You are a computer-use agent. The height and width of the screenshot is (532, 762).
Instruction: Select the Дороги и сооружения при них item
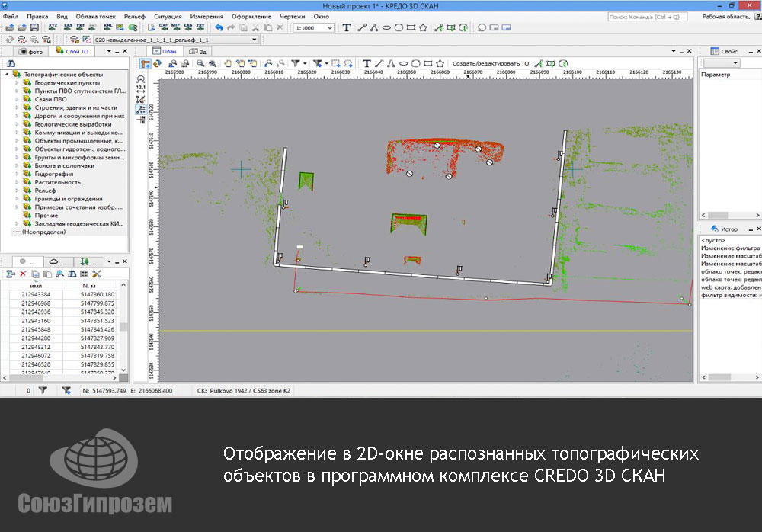coord(79,116)
